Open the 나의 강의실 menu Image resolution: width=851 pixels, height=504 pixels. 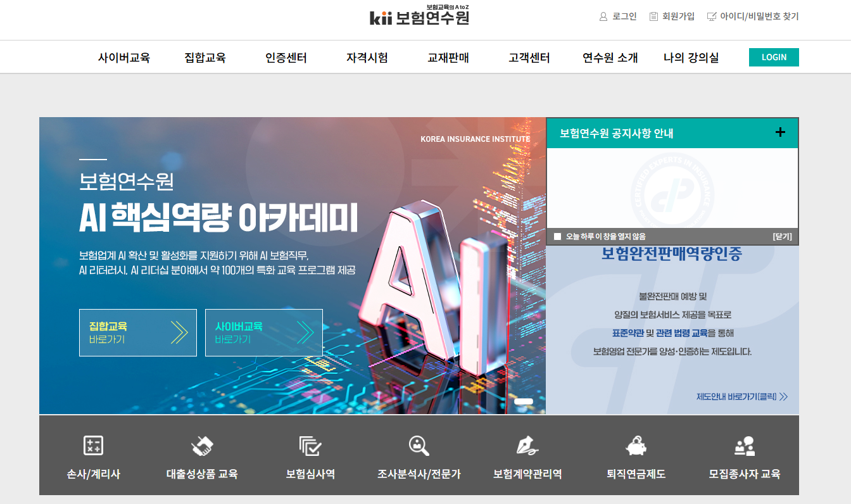[691, 58]
